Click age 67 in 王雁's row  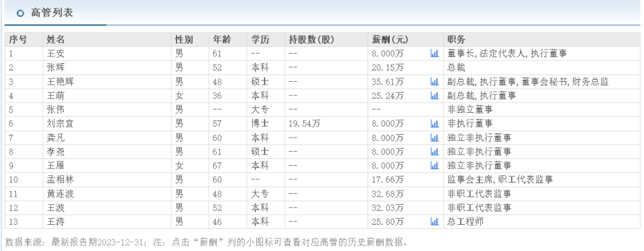coord(217,165)
